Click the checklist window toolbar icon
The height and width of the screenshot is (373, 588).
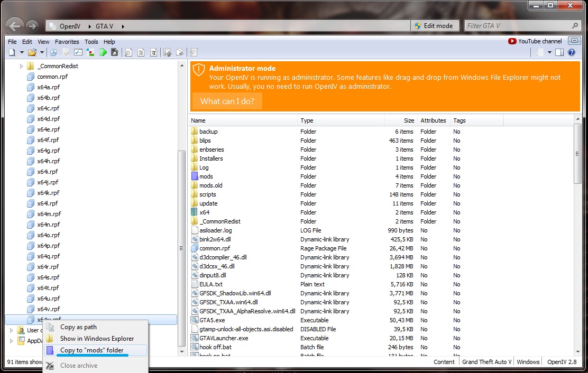[x=78, y=52]
